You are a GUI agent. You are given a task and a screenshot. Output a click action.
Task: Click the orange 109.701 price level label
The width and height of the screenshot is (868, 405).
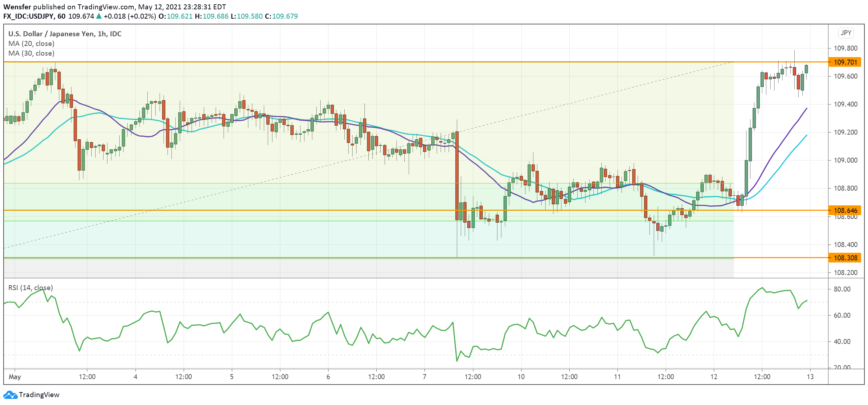[845, 62]
